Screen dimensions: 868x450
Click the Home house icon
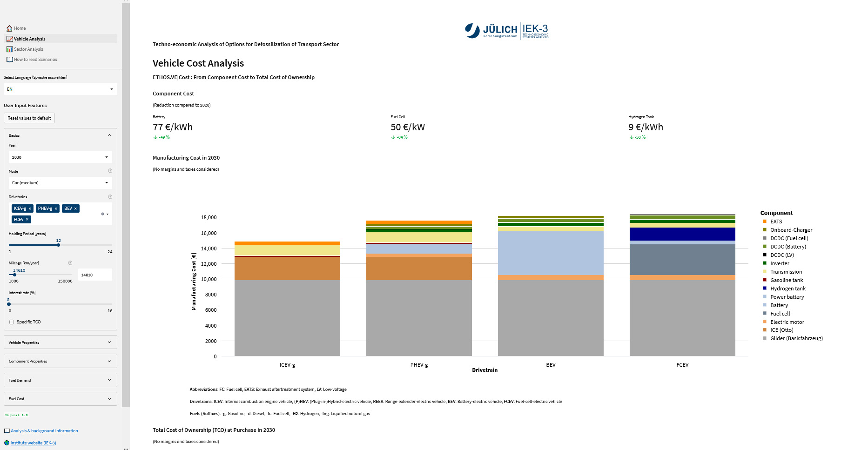coord(9,28)
